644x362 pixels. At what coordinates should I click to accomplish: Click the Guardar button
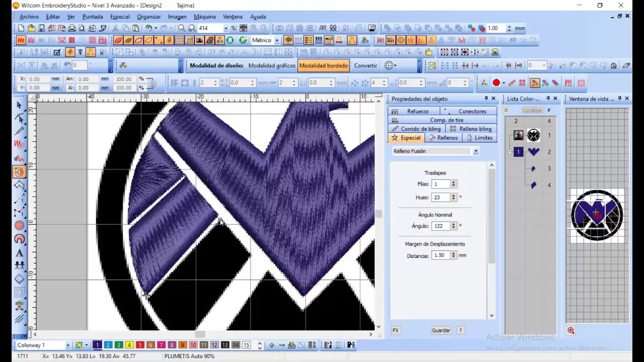441,330
